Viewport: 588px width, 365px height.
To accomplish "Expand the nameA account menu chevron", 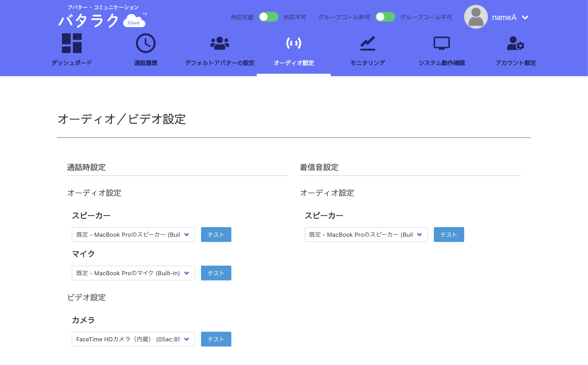I will [525, 17].
